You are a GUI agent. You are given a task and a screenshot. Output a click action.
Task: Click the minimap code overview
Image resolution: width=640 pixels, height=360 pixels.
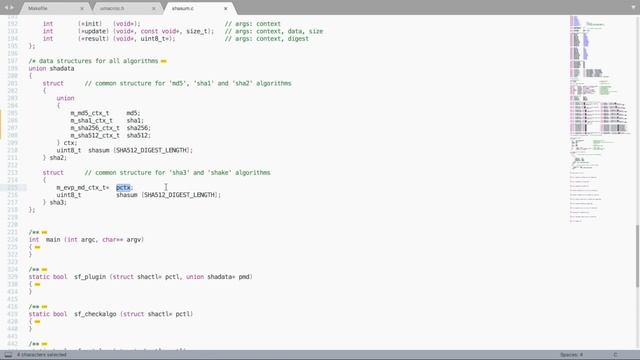600,118
